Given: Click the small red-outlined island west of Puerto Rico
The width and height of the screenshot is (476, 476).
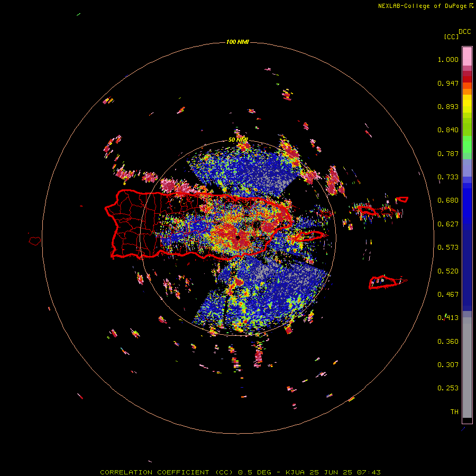Looking at the screenshot, I should click(x=35, y=241).
